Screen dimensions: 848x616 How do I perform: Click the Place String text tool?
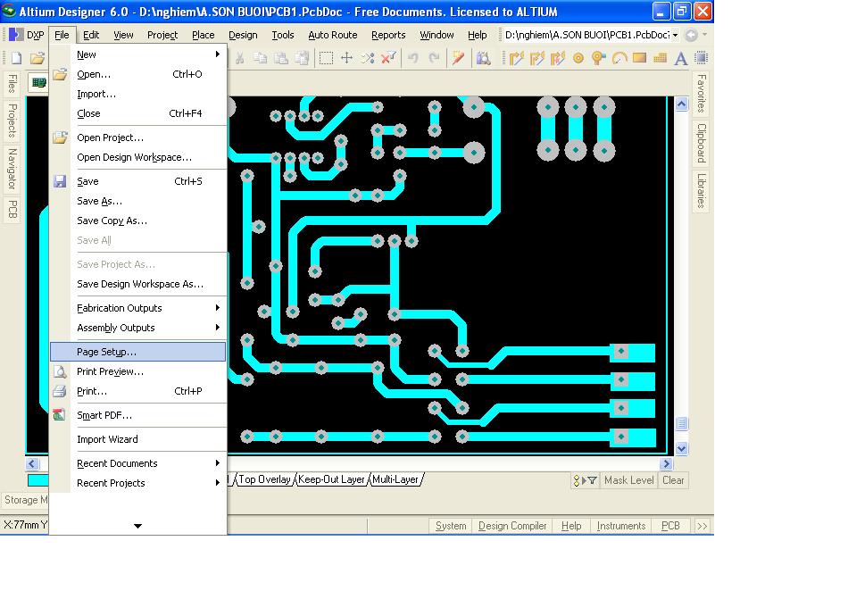point(680,58)
